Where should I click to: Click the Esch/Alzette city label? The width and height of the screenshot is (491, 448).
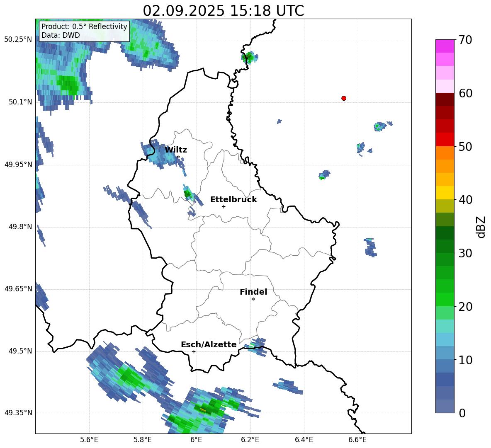click(x=209, y=344)
